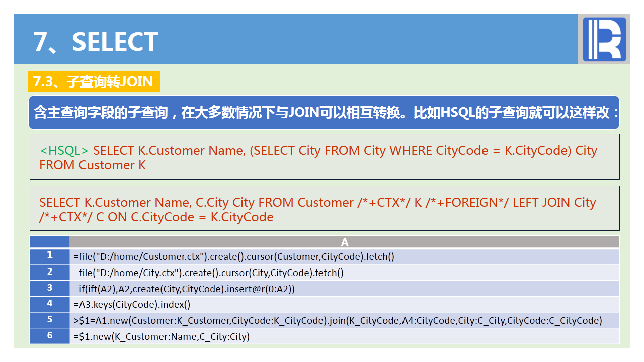The height and width of the screenshot is (362, 644).
Task: Select row header 2 in the grid
Action: (x=50, y=272)
